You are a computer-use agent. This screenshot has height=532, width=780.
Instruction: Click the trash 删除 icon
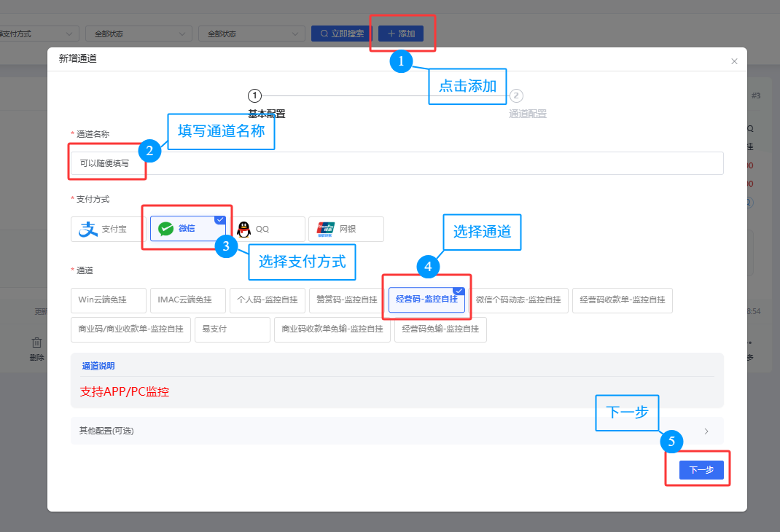coord(36,343)
